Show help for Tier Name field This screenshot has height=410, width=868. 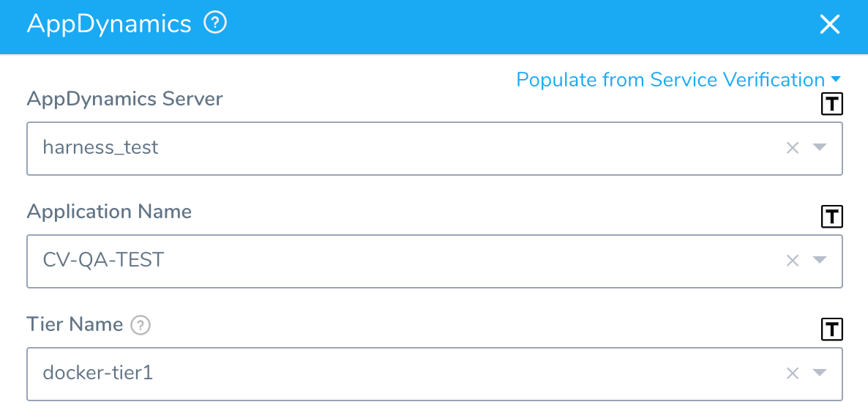[x=141, y=325]
